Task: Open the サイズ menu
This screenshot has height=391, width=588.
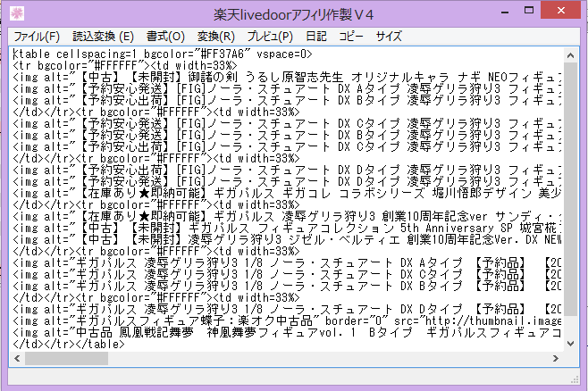Action: (389, 37)
